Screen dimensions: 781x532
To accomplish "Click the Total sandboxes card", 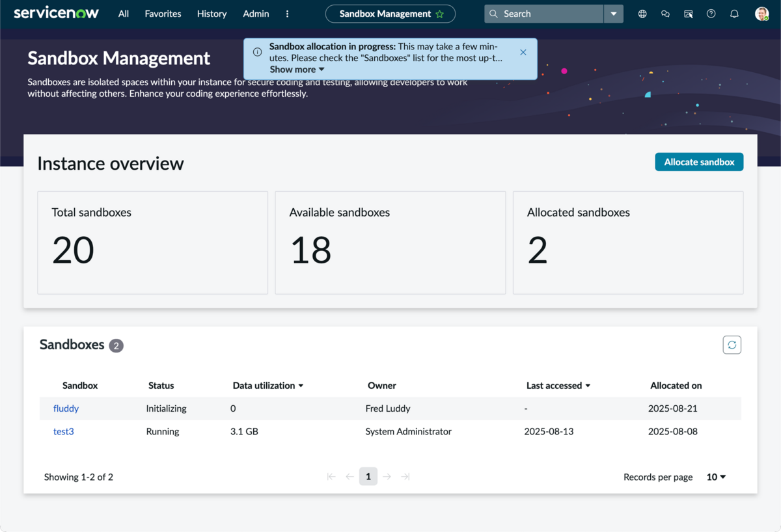I will 153,243.
